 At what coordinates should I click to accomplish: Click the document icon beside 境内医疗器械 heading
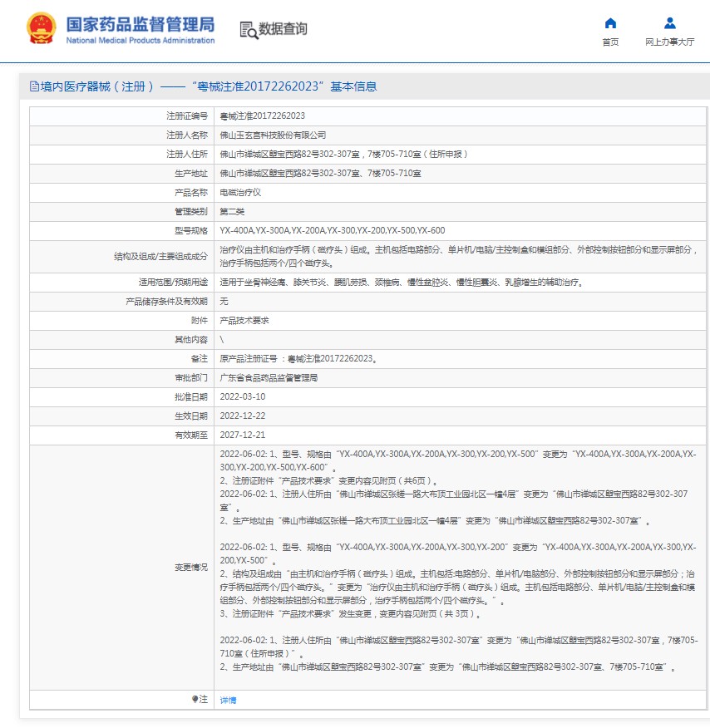pos(34,86)
